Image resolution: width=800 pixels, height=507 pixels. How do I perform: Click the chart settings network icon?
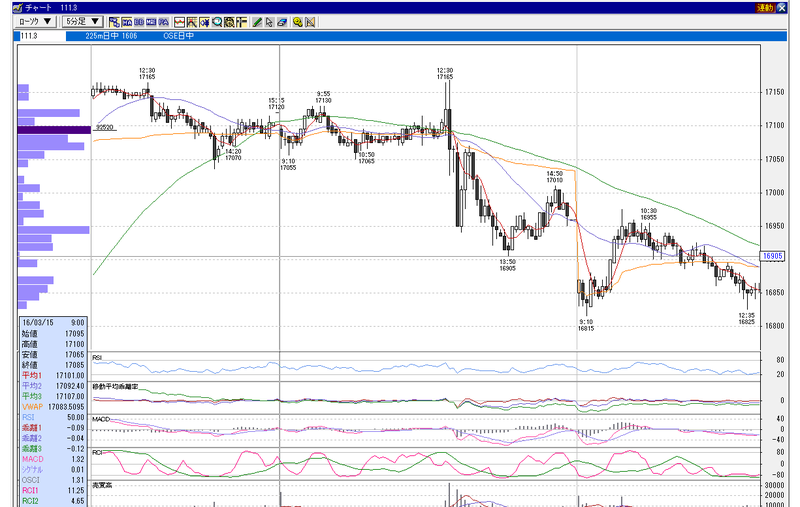(114, 22)
